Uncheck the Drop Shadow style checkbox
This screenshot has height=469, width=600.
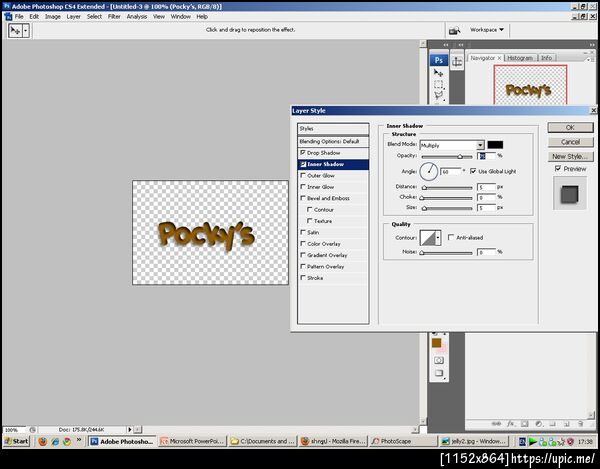303,152
